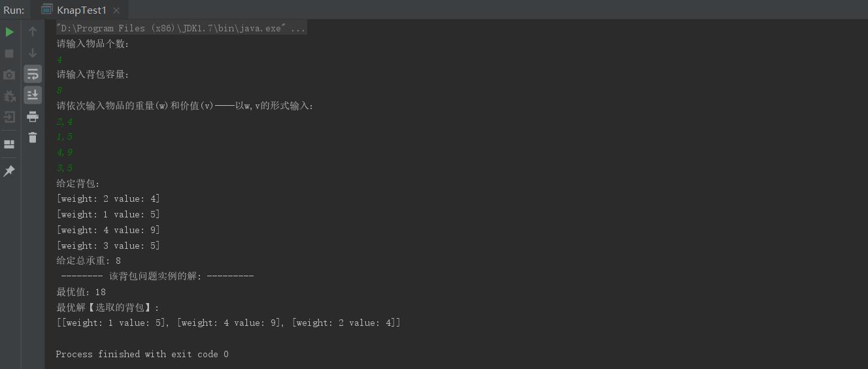
Task: Print console output with the printer icon
Action: (x=33, y=117)
